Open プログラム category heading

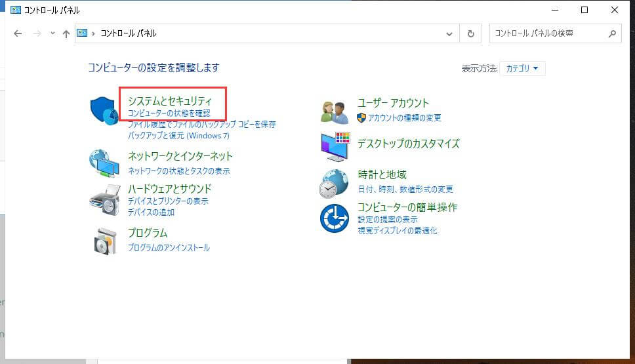click(148, 233)
